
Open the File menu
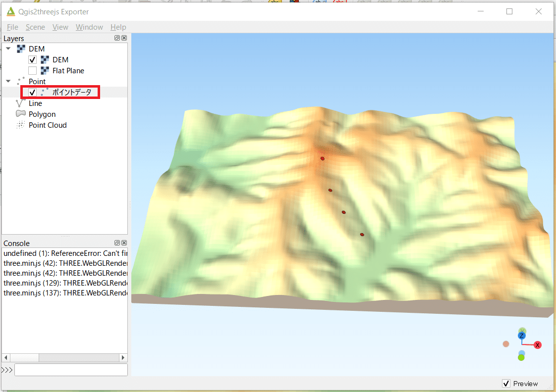12,27
